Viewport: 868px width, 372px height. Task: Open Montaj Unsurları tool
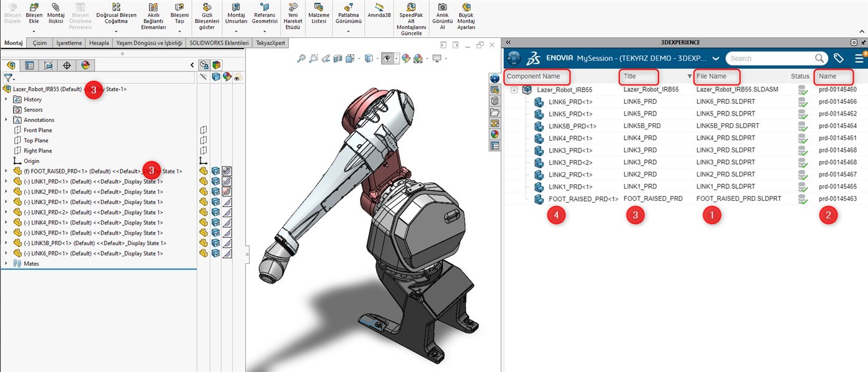pyautogui.click(x=237, y=6)
